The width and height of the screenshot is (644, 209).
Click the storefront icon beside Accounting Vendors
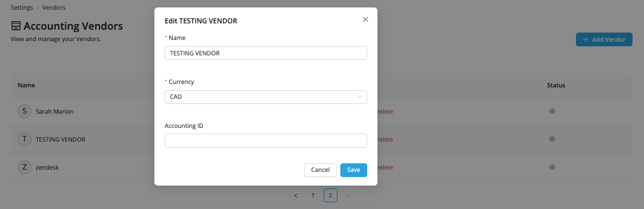(15, 26)
